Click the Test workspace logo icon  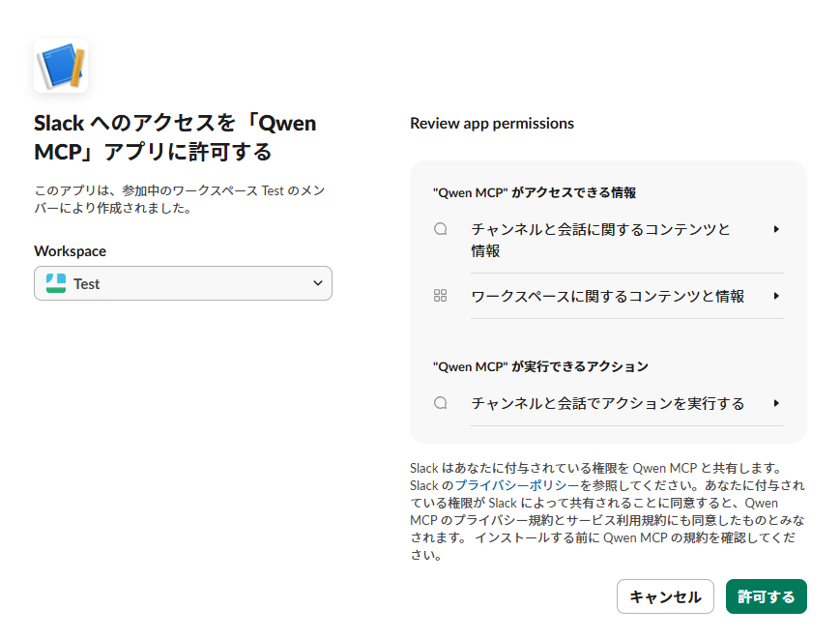point(55,283)
